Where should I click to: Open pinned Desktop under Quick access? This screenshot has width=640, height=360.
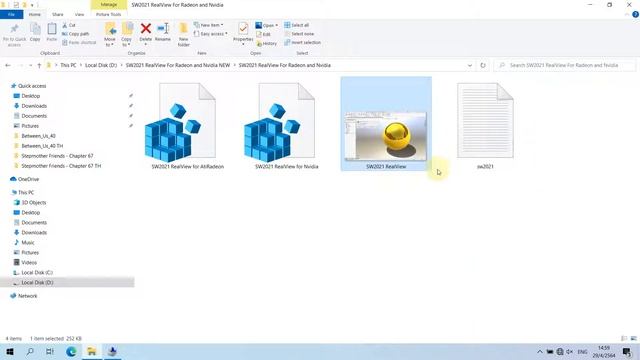31,96
